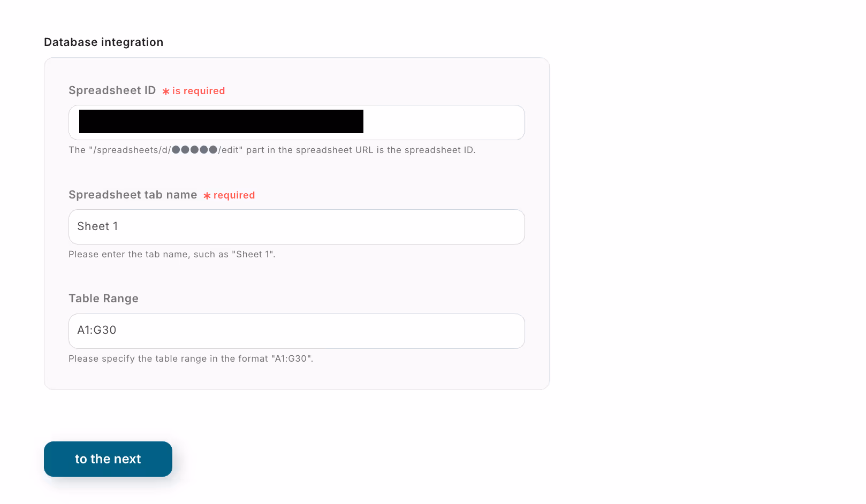Click the 'required' text for tab name

click(234, 195)
